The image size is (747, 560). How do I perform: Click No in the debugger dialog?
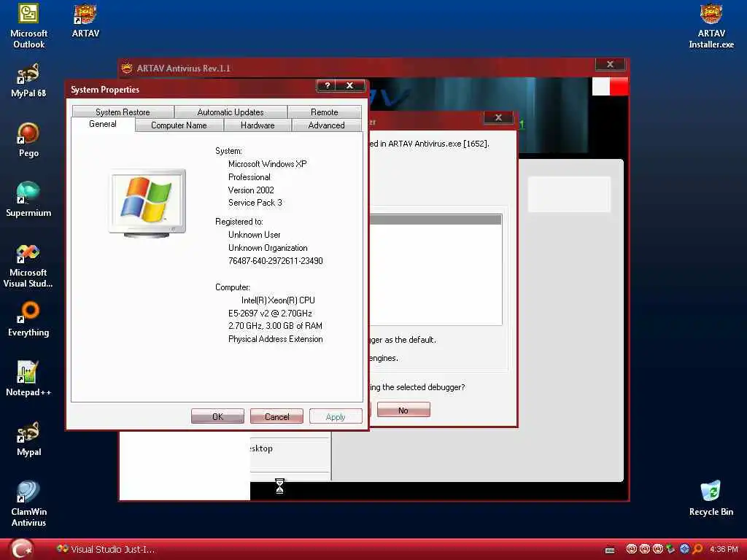coord(403,410)
